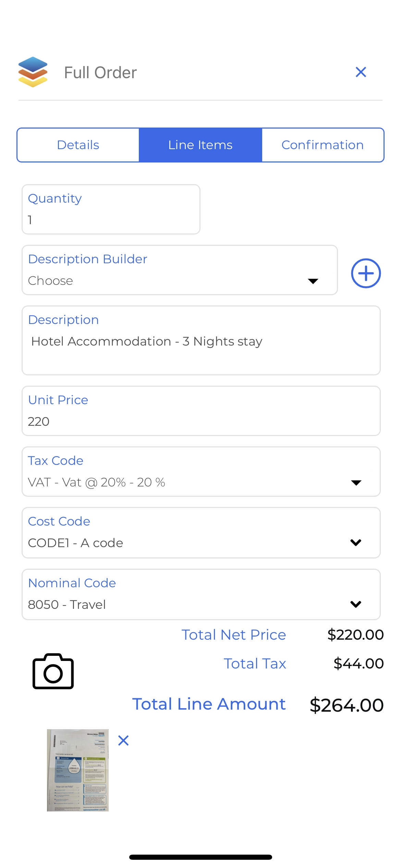This screenshot has height=868, width=401.
Task: Open the attached bill thumbnail
Action: click(x=78, y=770)
